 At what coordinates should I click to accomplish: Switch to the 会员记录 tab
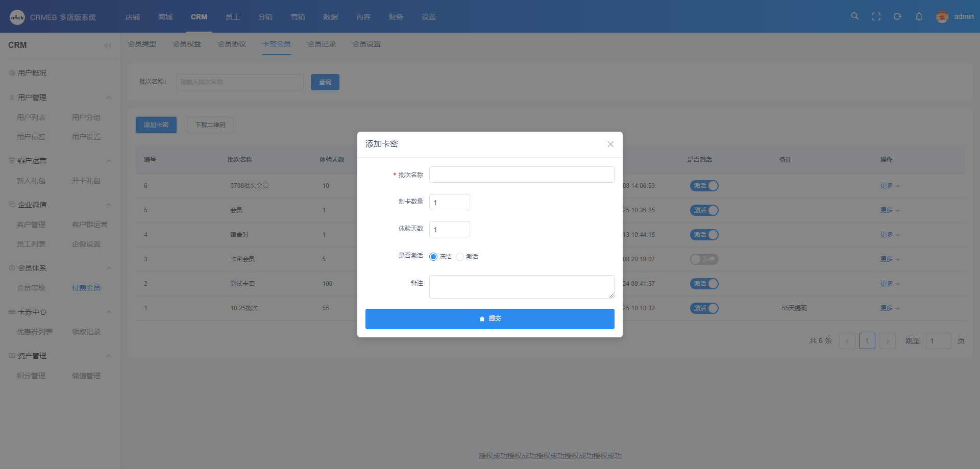(322, 44)
